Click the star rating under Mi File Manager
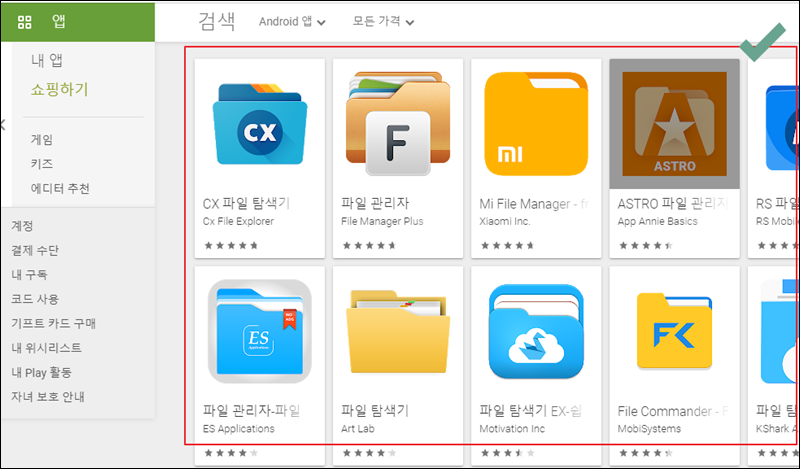Image resolution: width=800 pixels, height=469 pixels. [507, 245]
